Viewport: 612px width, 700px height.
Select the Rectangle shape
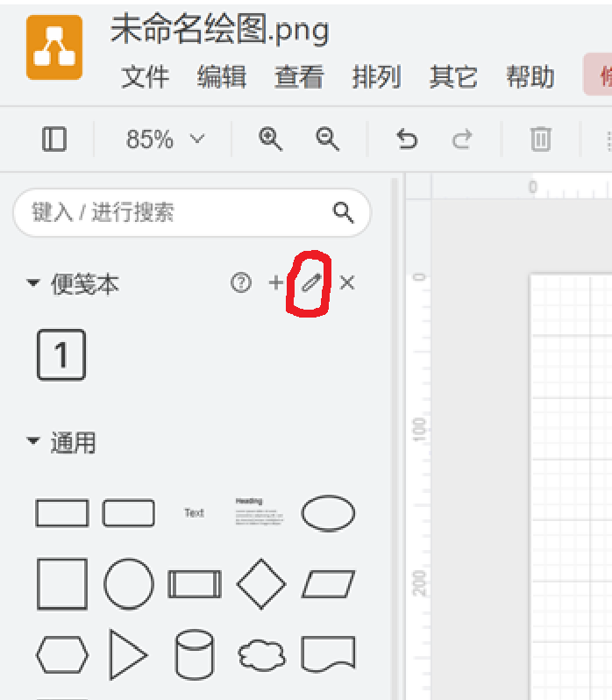(x=62, y=513)
